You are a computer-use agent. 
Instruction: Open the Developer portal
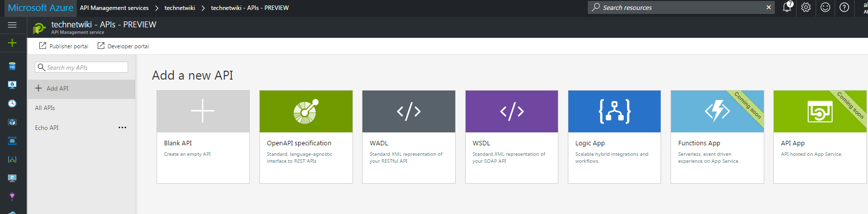123,46
